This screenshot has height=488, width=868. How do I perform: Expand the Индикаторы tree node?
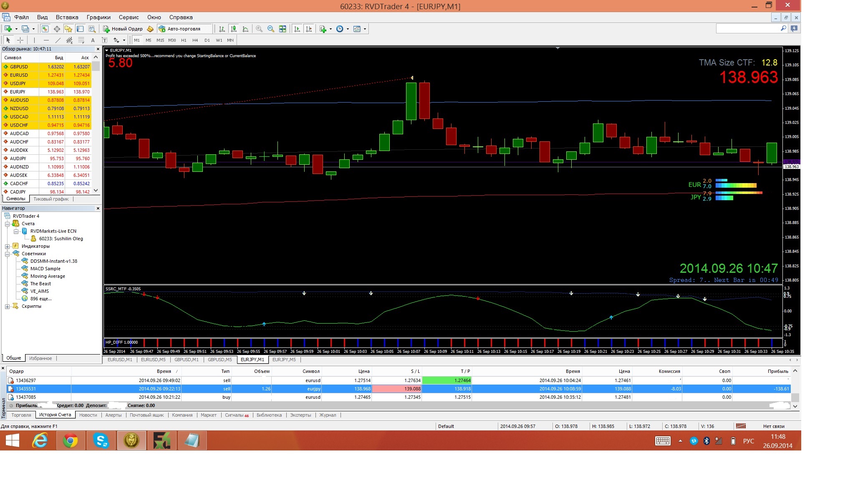point(7,246)
